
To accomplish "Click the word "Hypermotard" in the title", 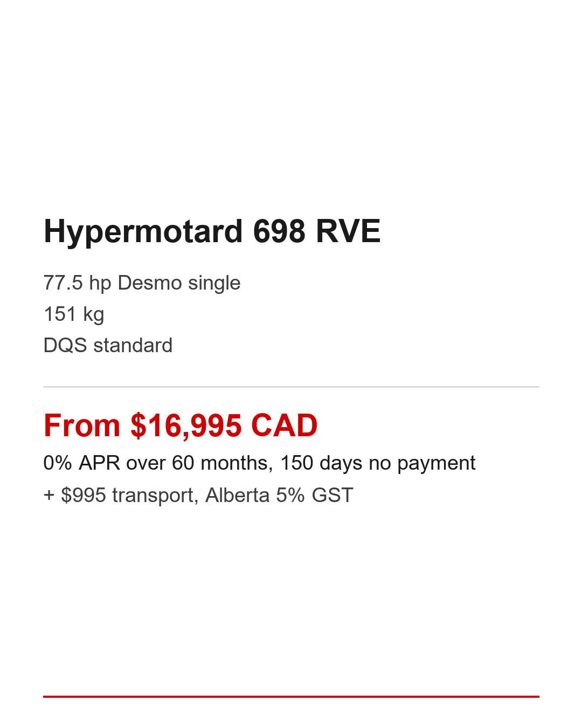I will tap(143, 231).
